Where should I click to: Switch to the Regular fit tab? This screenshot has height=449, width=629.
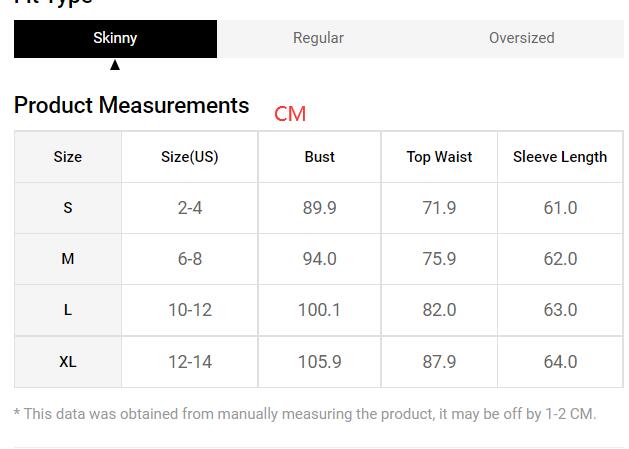[319, 39]
